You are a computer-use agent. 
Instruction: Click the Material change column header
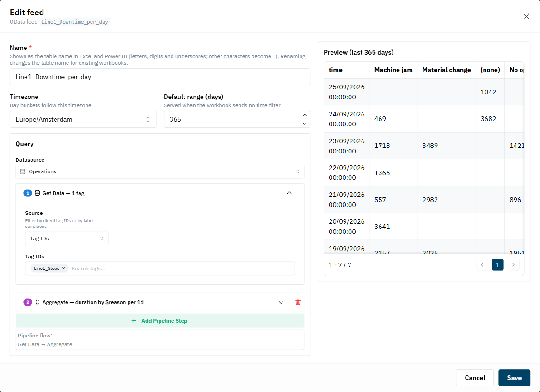point(446,70)
